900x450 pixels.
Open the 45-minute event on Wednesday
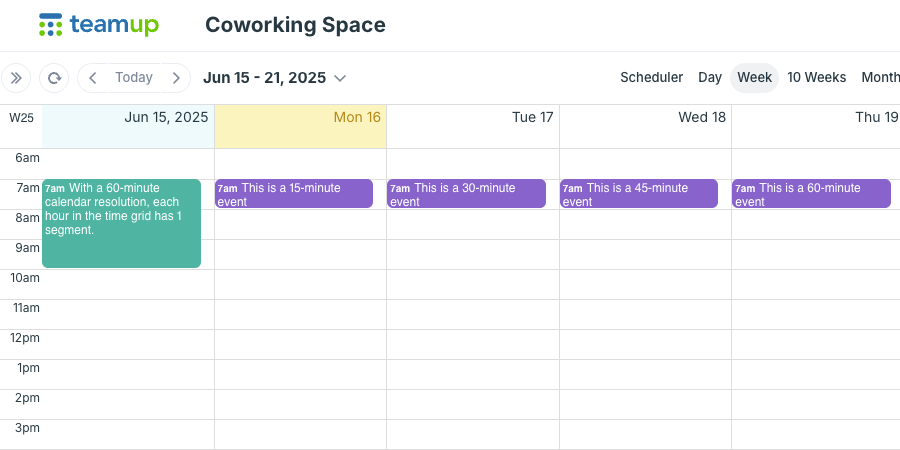(x=639, y=193)
